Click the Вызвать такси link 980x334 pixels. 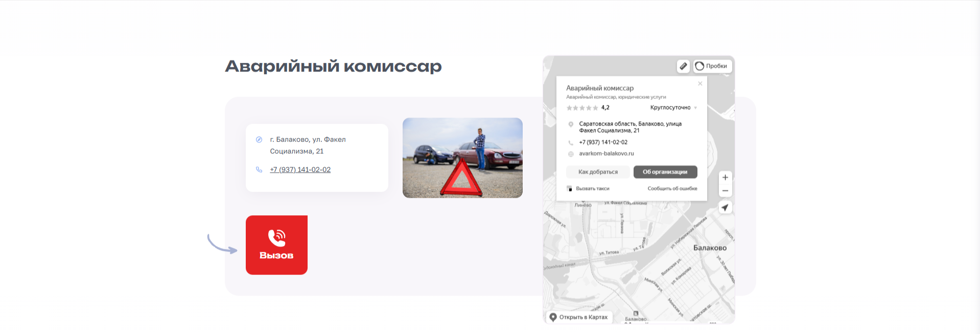[x=592, y=189]
